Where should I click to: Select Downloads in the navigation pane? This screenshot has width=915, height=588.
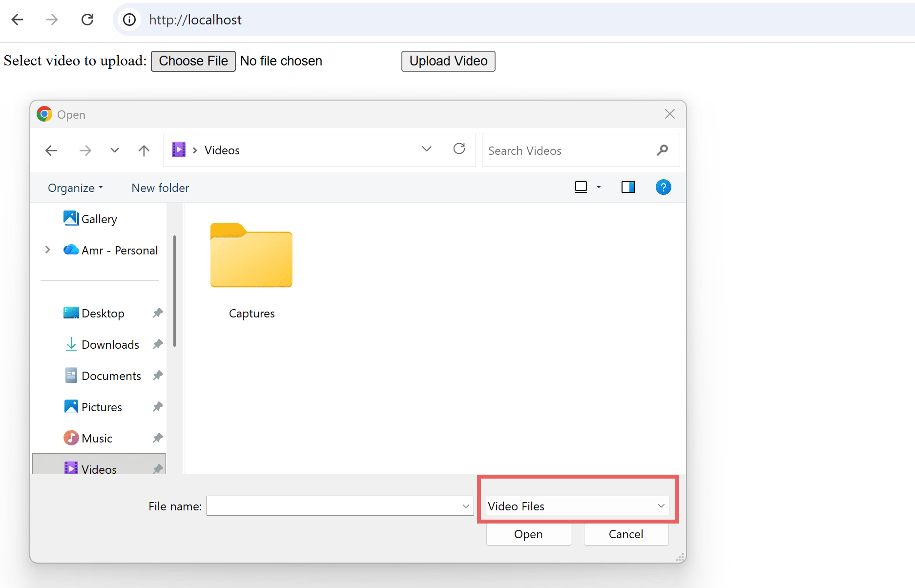(x=110, y=345)
